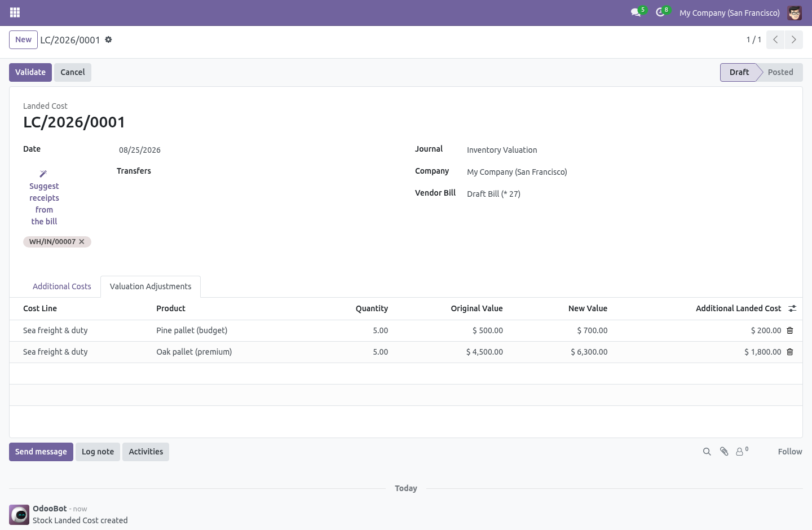Click the LC/2026/0001 breadcrumb title

coord(70,40)
